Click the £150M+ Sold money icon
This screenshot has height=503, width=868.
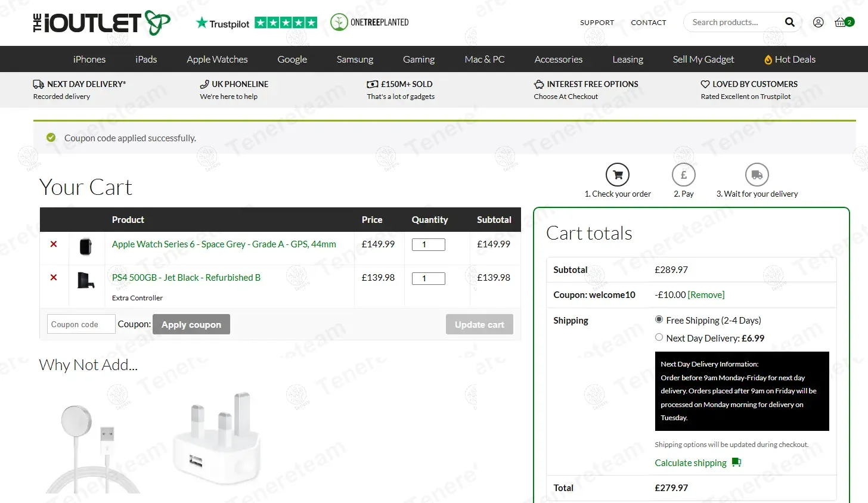click(x=372, y=84)
